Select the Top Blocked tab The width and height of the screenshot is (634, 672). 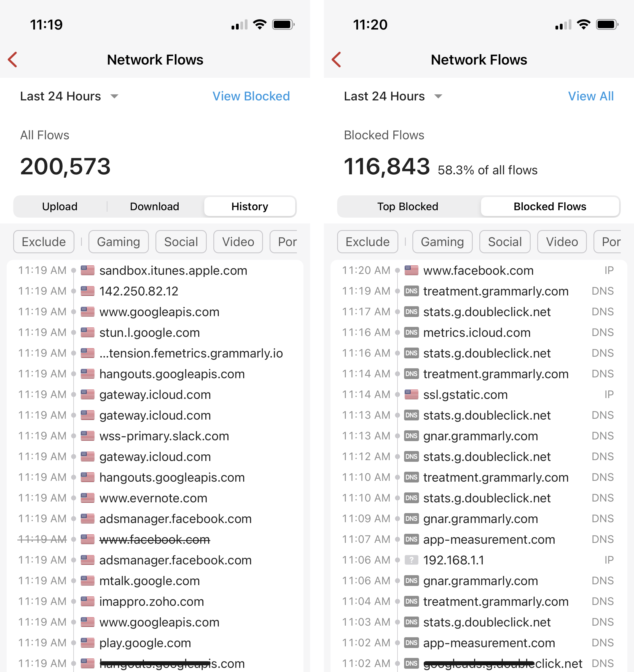point(408,207)
